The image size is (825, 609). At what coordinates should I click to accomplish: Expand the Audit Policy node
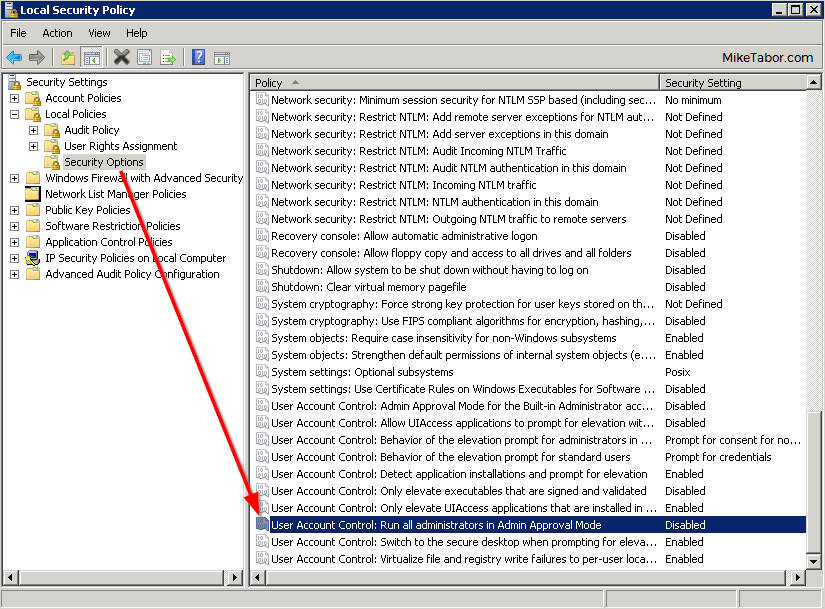point(33,130)
